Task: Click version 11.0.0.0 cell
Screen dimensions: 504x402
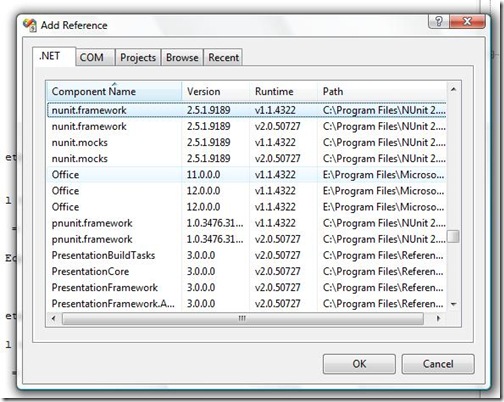Action: tap(203, 174)
